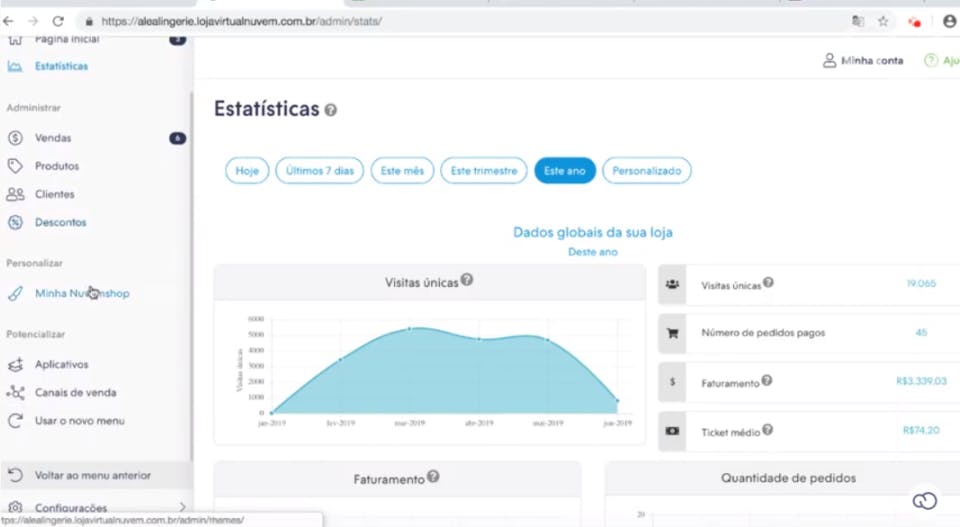
Task: Click the Usar o novo menu refresh icon
Action: click(x=15, y=420)
